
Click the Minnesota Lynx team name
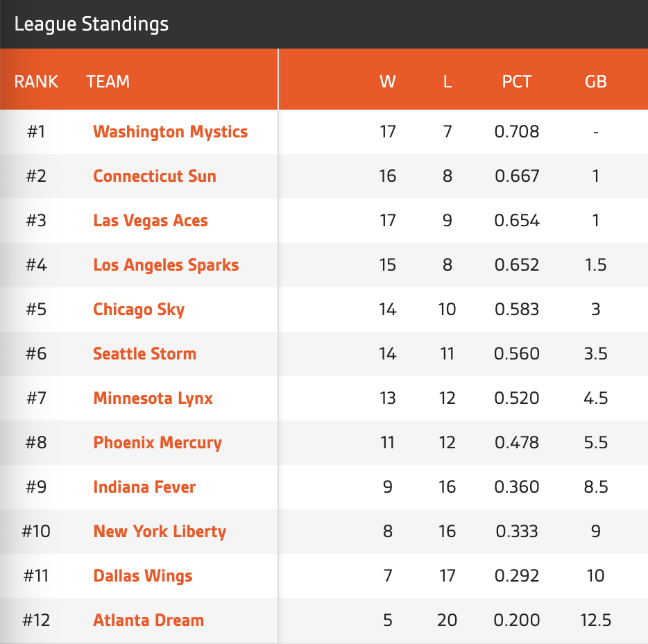click(153, 398)
